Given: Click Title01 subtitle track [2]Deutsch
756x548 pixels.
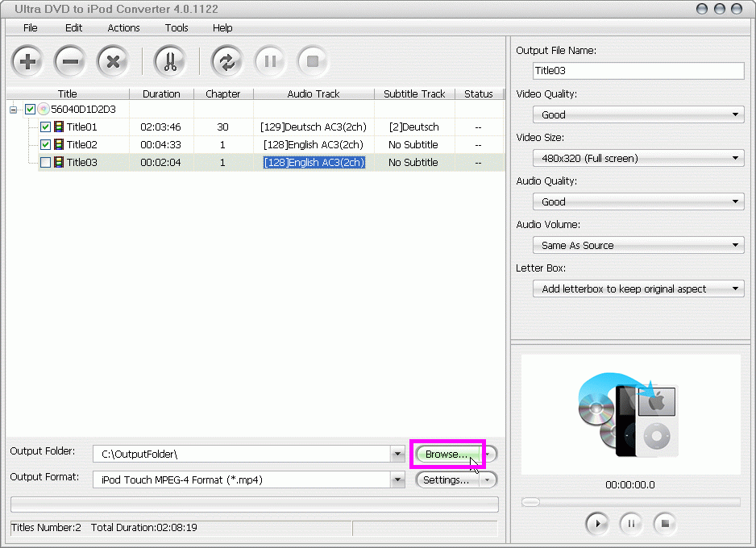Looking at the screenshot, I should [414, 127].
